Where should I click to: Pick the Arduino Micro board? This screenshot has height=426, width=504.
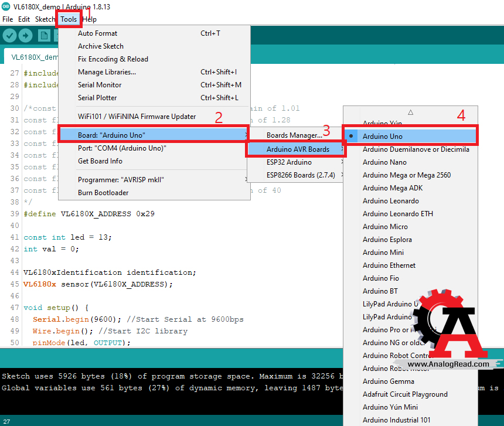pyautogui.click(x=410, y=227)
